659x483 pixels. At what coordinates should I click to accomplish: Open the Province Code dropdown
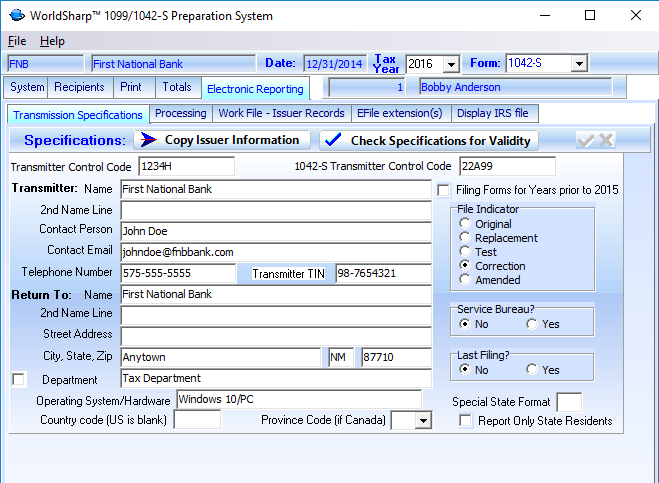pos(423,421)
